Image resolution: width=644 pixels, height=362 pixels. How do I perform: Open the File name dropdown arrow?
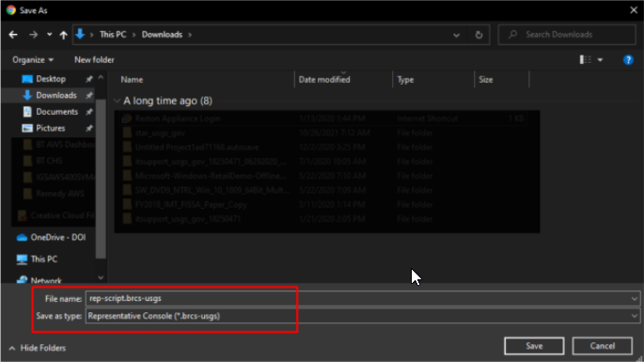click(x=635, y=299)
